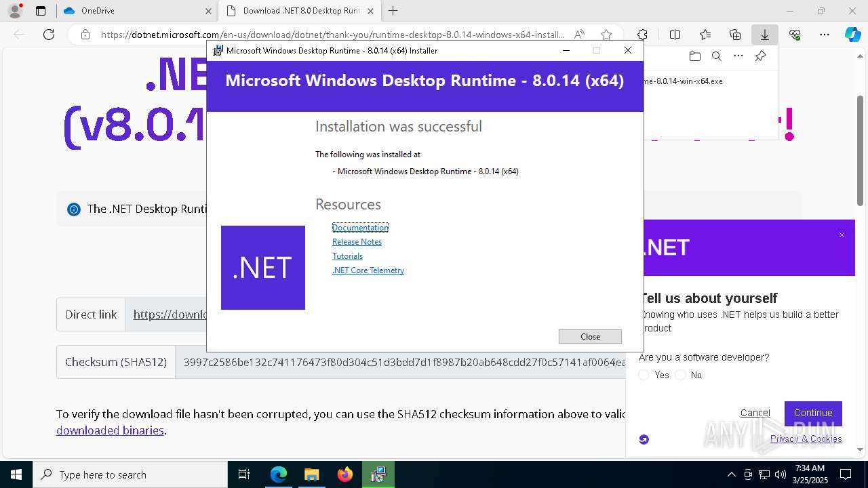Open Firefox from the taskbar
Screen dimensions: 868x488
[x=344, y=474]
